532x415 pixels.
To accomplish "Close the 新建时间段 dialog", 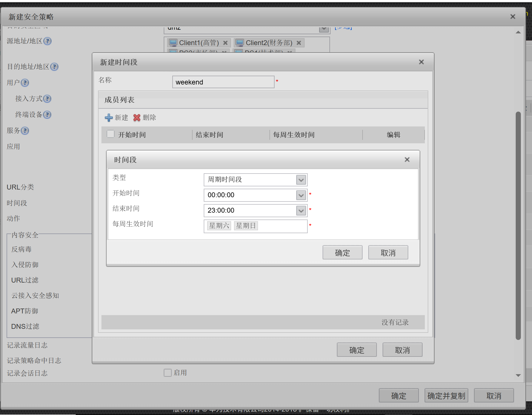I will click(421, 62).
